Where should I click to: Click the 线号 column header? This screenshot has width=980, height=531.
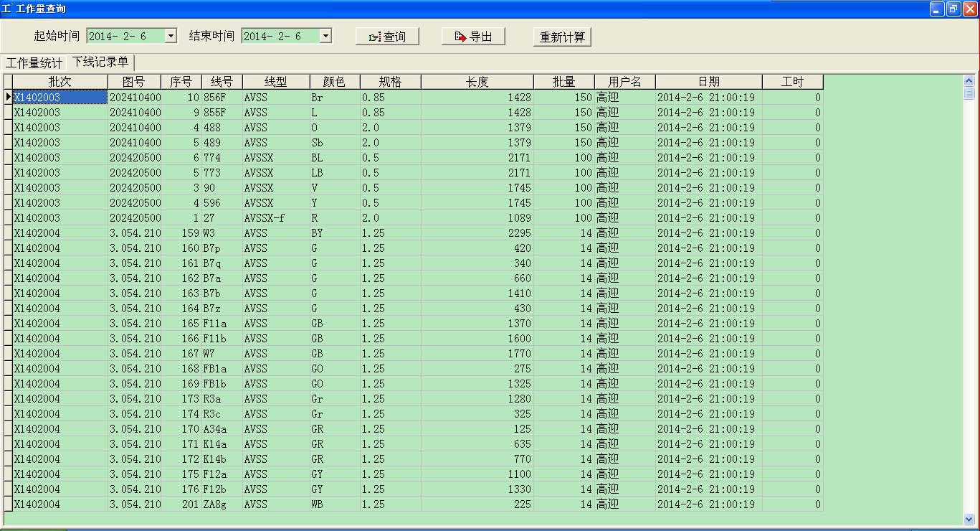[x=222, y=82]
